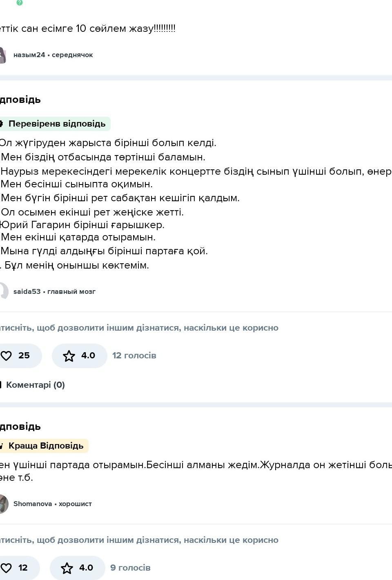Open Shomanova's profile avatar

(3, 504)
